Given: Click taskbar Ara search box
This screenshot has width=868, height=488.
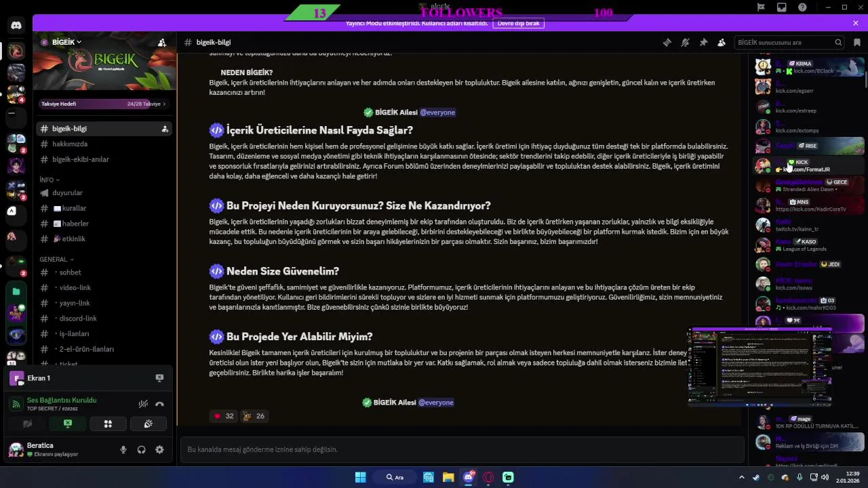Looking at the screenshot, I should [x=395, y=477].
